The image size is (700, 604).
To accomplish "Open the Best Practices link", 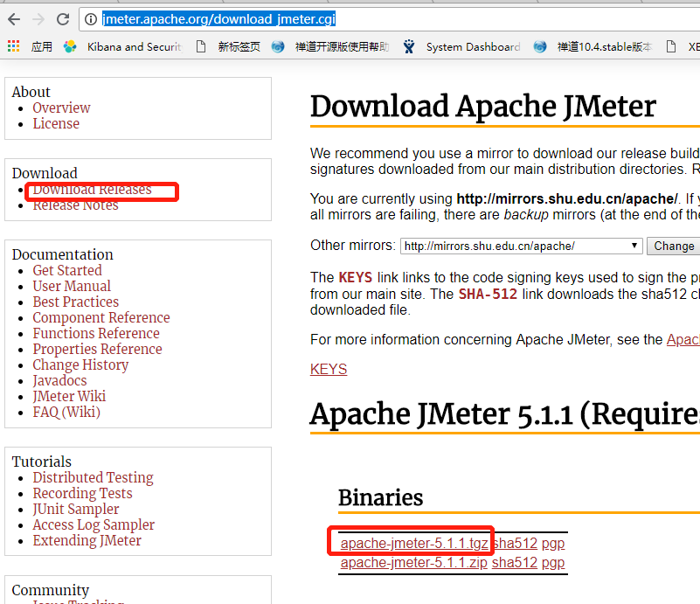I will tap(75, 302).
